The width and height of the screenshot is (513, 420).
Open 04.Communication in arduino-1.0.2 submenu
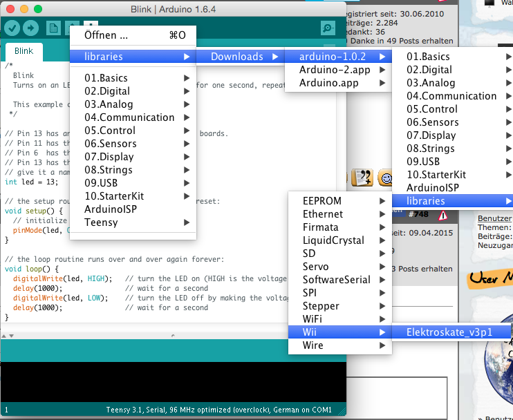point(452,96)
